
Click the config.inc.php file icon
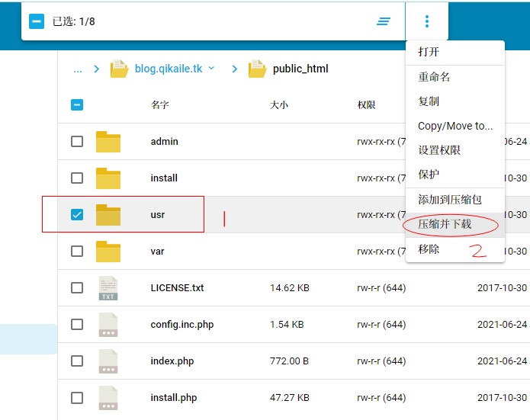(x=108, y=325)
